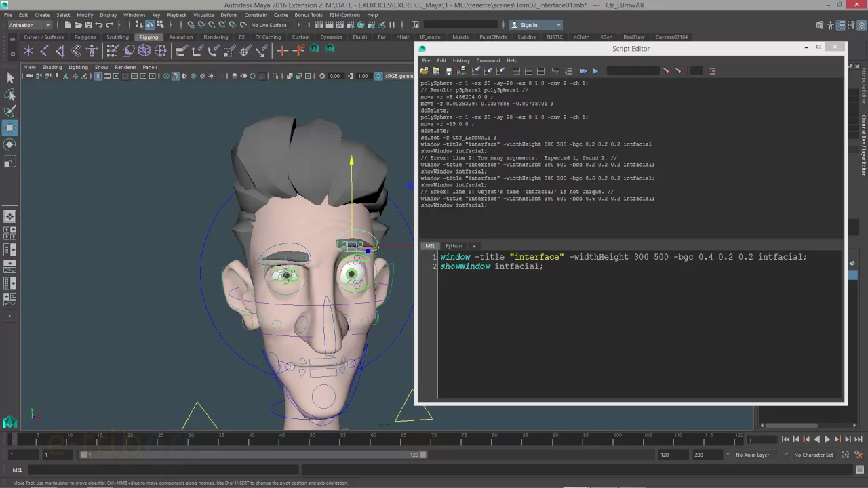Click HumanIK skeleton figure icon on shelf
The image size is (868, 488).
[92, 51]
